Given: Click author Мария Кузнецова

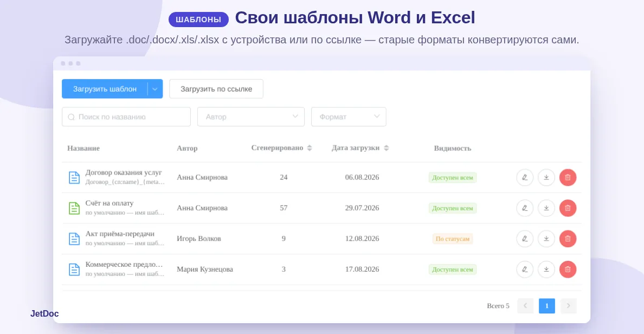Looking at the screenshot, I should point(204,269).
